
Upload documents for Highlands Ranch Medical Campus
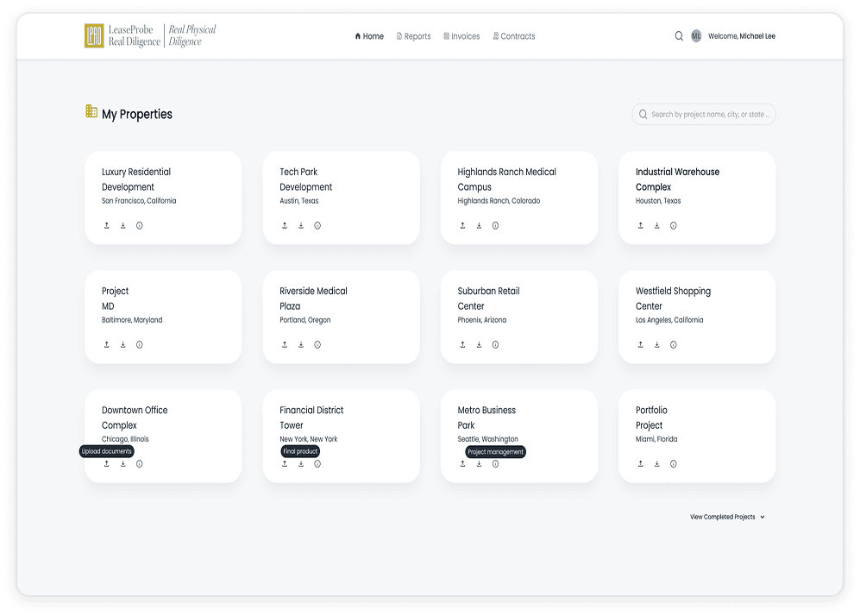click(462, 225)
